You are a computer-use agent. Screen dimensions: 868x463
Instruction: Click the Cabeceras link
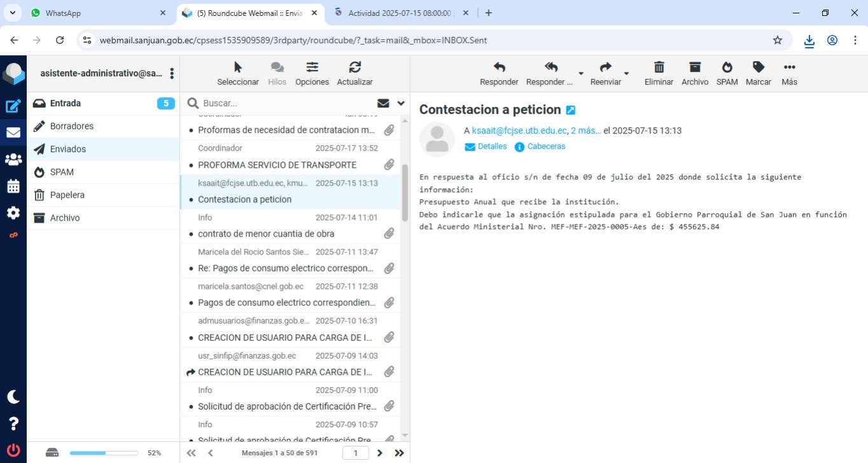[546, 146]
